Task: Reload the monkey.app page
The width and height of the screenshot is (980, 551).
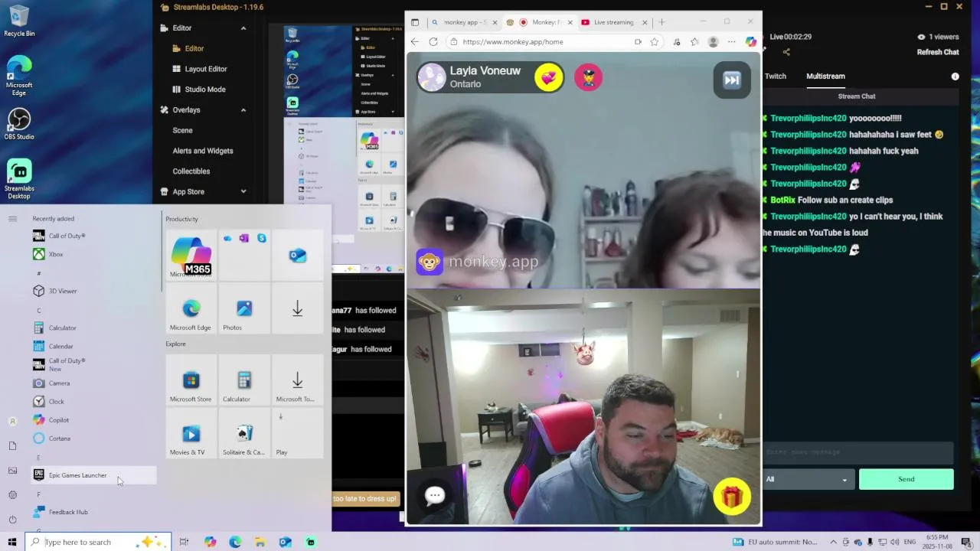Action: (433, 42)
